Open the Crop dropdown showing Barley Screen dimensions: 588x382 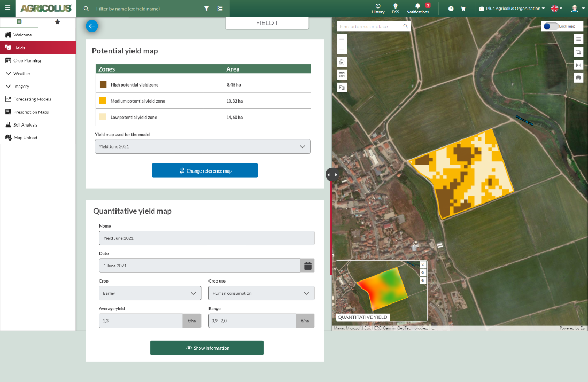point(150,293)
